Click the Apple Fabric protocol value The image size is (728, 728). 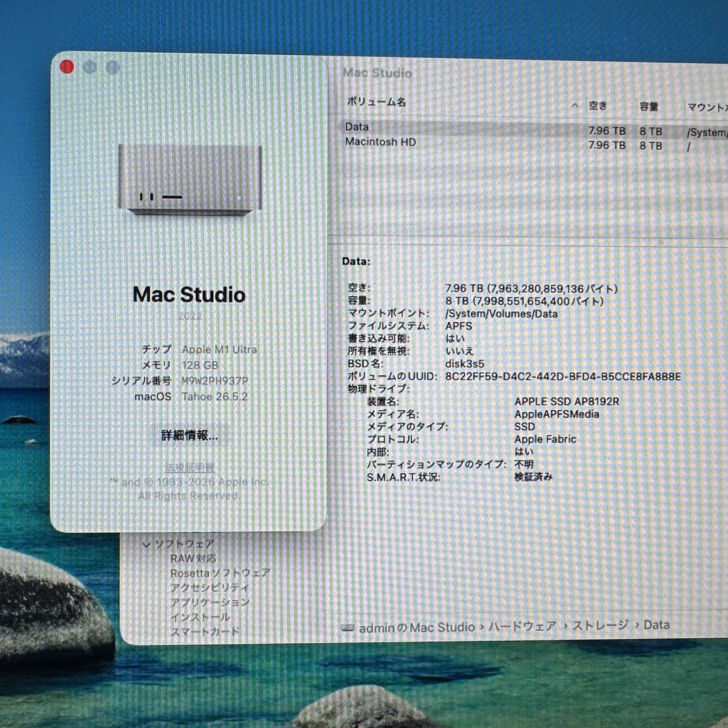pyautogui.click(x=545, y=439)
